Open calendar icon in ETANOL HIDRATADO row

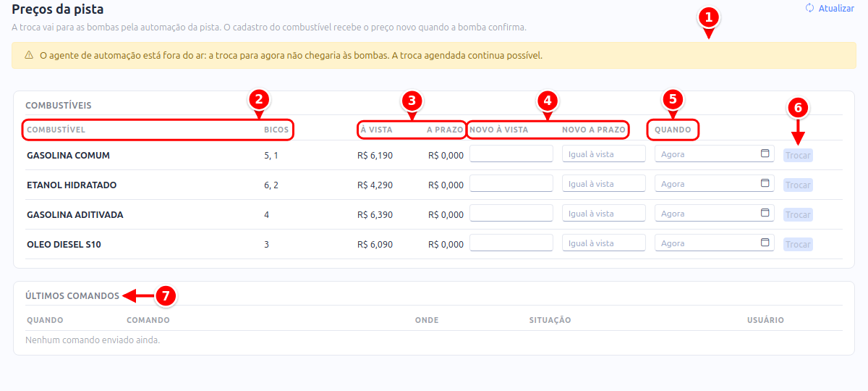click(765, 183)
